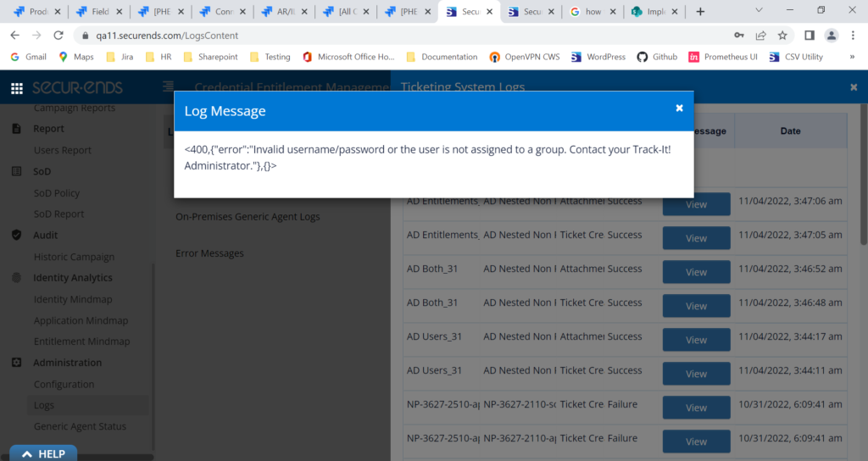Image resolution: width=868 pixels, height=461 pixels.
Task: Open a new browser tab
Action: pos(700,12)
